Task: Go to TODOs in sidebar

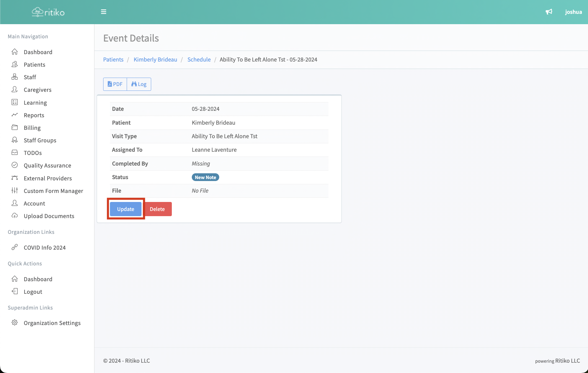Action: coord(33,153)
